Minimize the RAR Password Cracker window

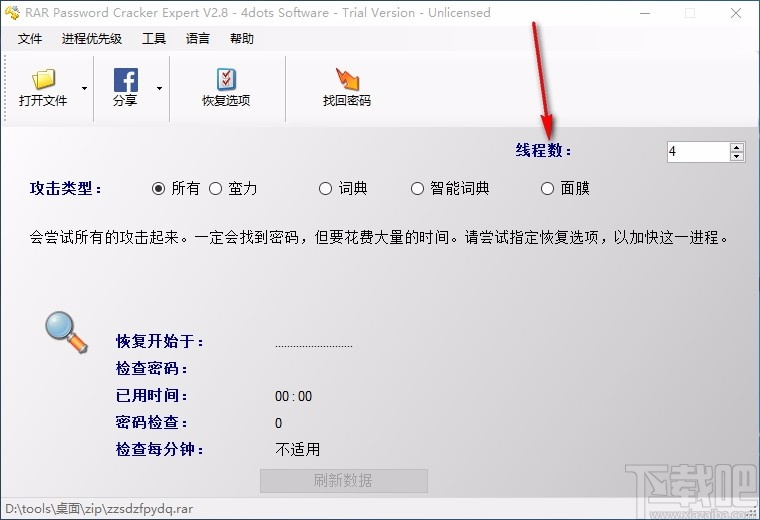pos(645,13)
